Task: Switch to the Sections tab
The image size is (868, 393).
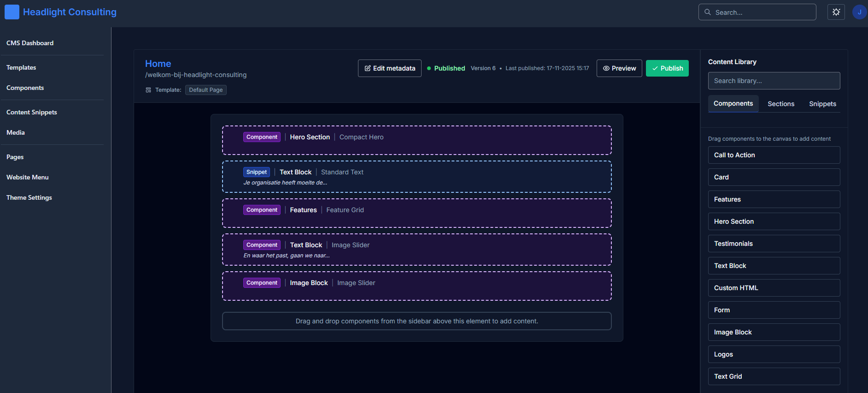Action: click(x=780, y=104)
